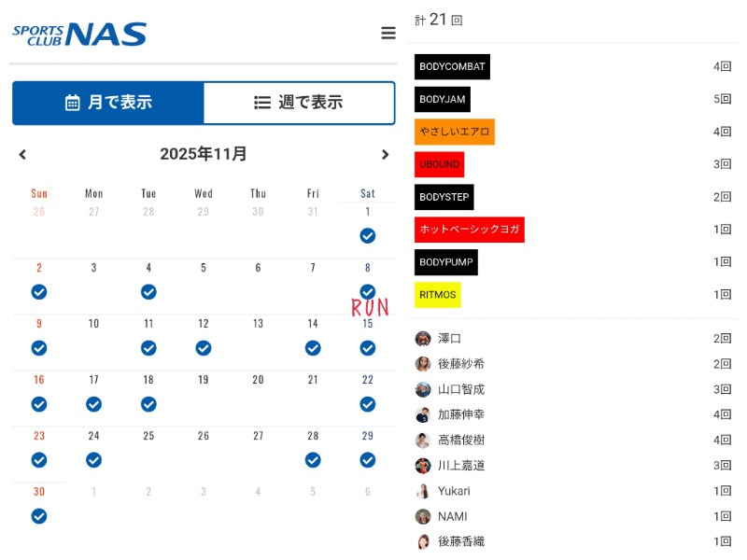Go to the next month
The height and width of the screenshot is (560, 747).
click(x=385, y=154)
